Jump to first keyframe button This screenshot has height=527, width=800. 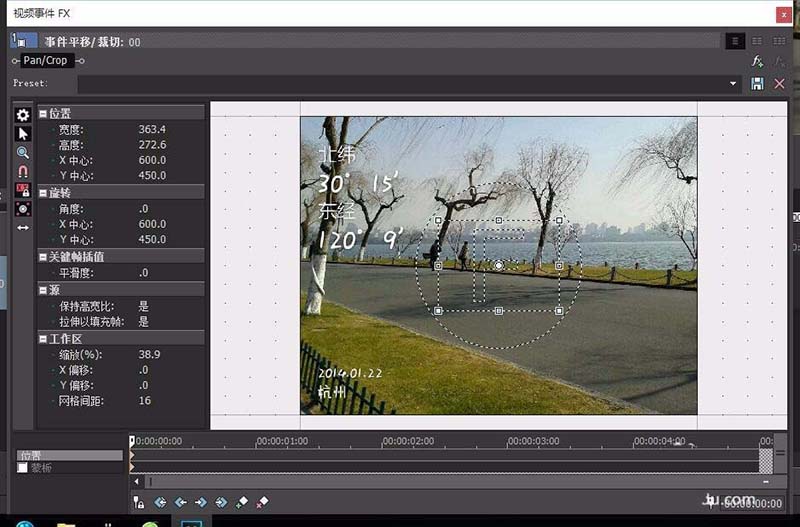click(160, 503)
